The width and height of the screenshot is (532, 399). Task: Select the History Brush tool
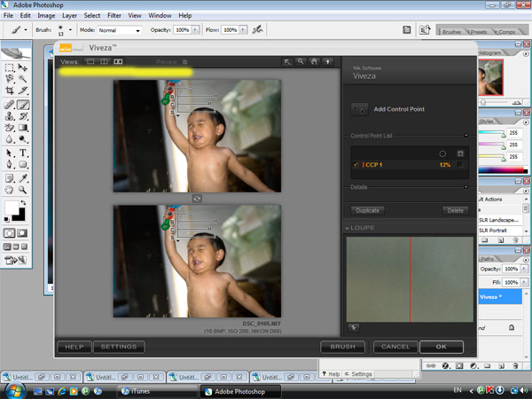click(x=22, y=116)
